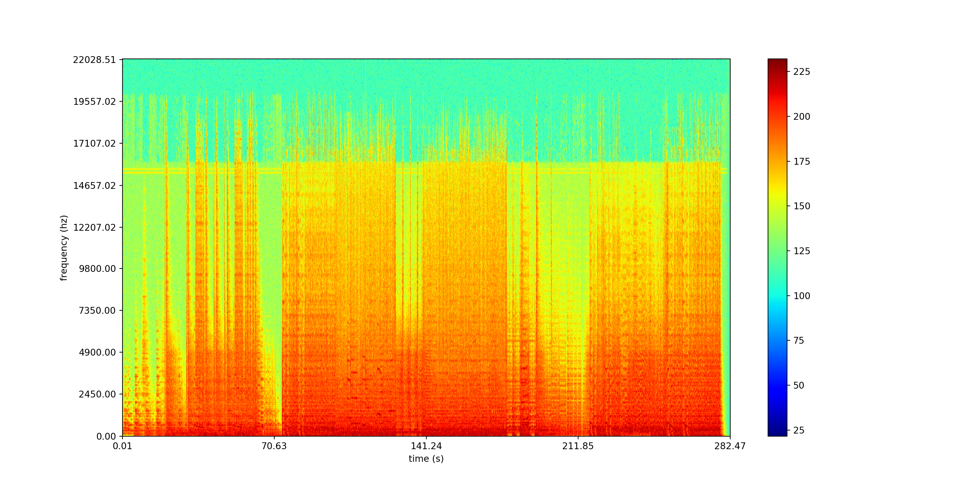The height and width of the screenshot is (490, 980).
Task: Click the 'time (s)' x-axis label
Action: coord(426,459)
